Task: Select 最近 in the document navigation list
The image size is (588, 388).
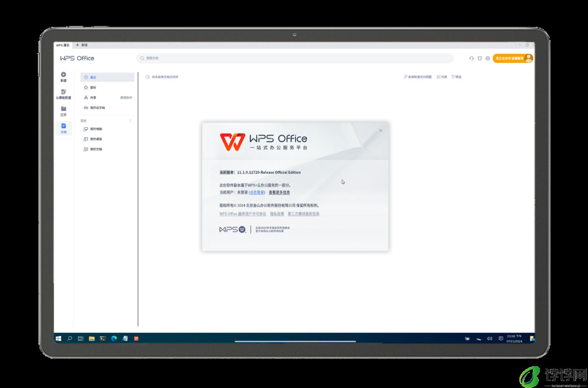Action: [107, 77]
